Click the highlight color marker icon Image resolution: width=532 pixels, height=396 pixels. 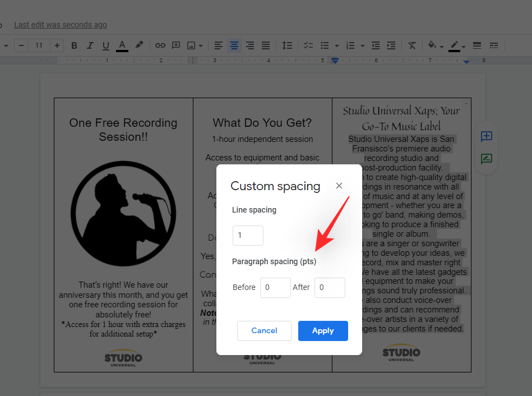pyautogui.click(x=139, y=45)
